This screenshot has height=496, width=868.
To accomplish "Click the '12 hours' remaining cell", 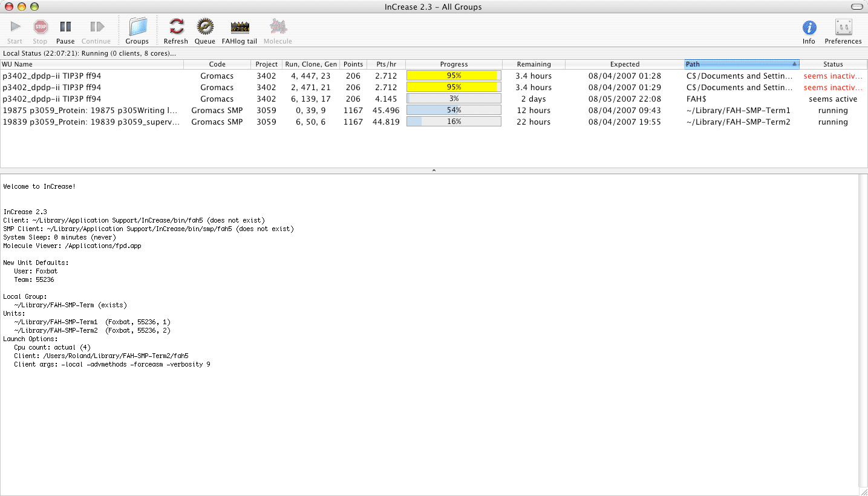I will coord(534,111).
